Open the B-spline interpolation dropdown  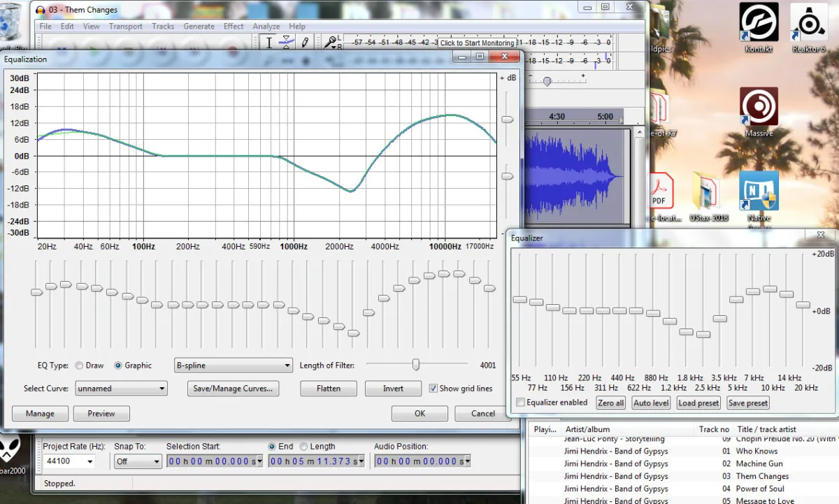pyautogui.click(x=233, y=366)
